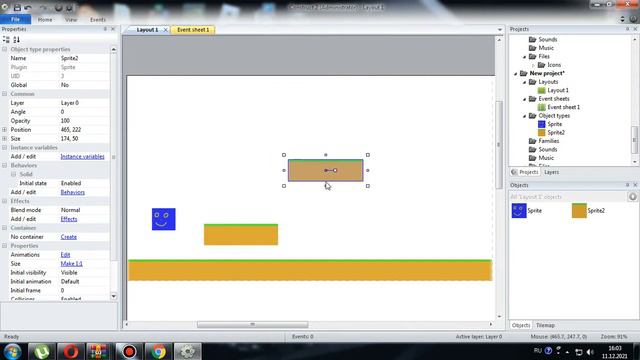Pin the Objects panel
This screenshot has height=360, width=640.
[627, 185]
